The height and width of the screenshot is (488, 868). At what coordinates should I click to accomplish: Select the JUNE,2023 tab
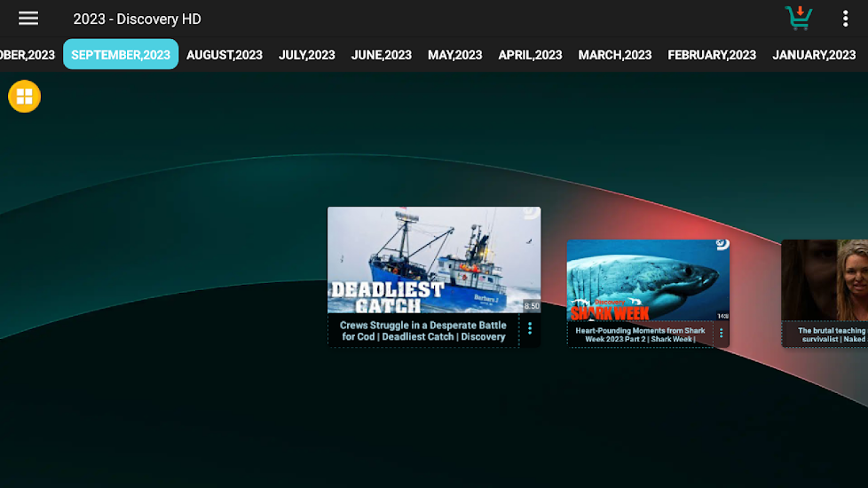pos(382,54)
